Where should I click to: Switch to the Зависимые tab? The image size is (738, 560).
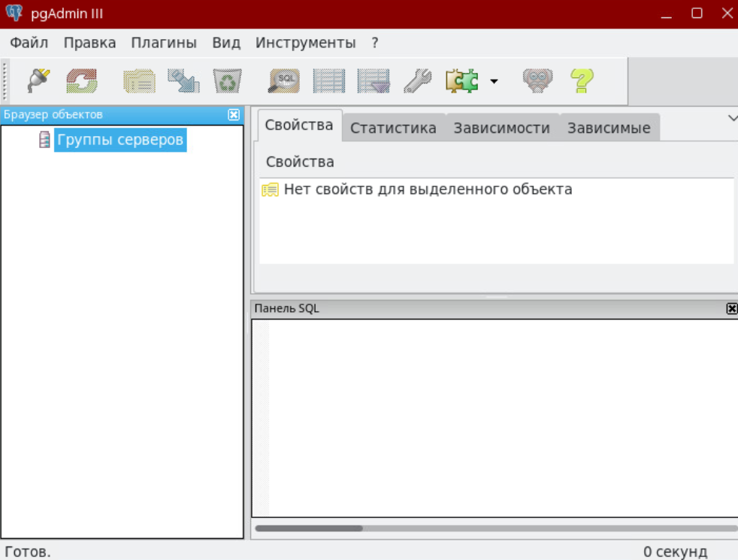coord(609,128)
